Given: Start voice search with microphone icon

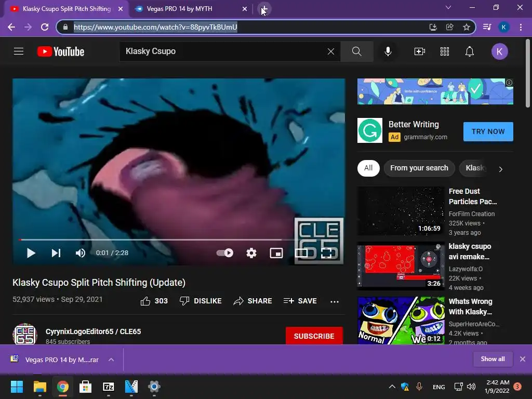Looking at the screenshot, I should coord(388,51).
